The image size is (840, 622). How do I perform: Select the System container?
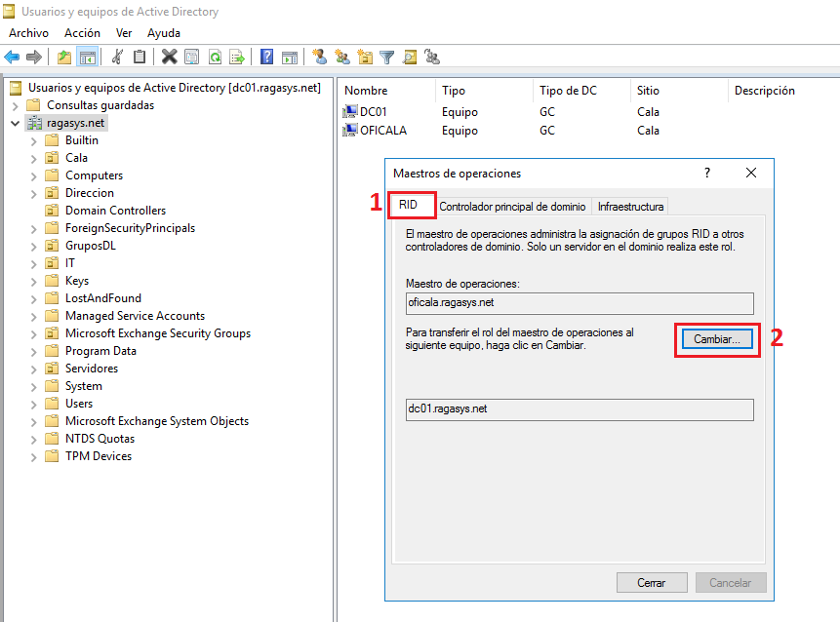pyautogui.click(x=84, y=386)
